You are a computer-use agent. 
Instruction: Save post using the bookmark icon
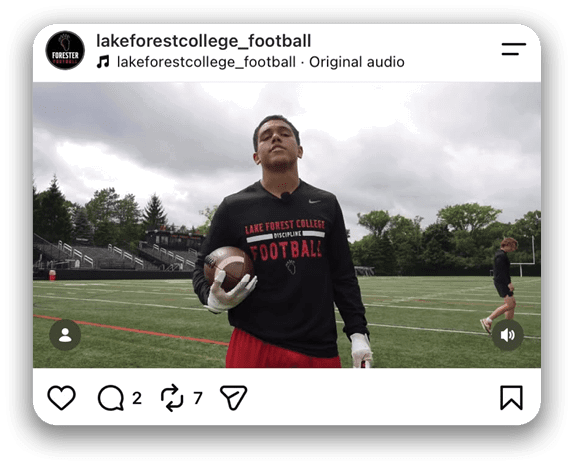tap(511, 397)
